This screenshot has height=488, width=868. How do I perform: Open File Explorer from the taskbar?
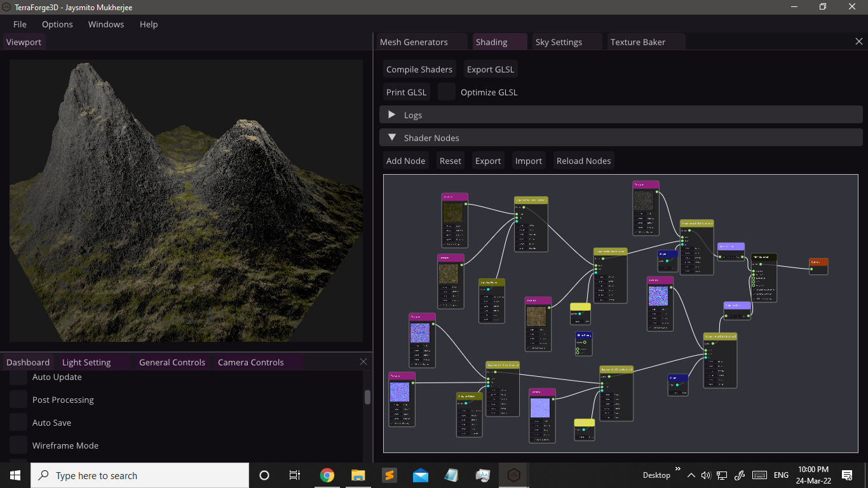tap(358, 475)
